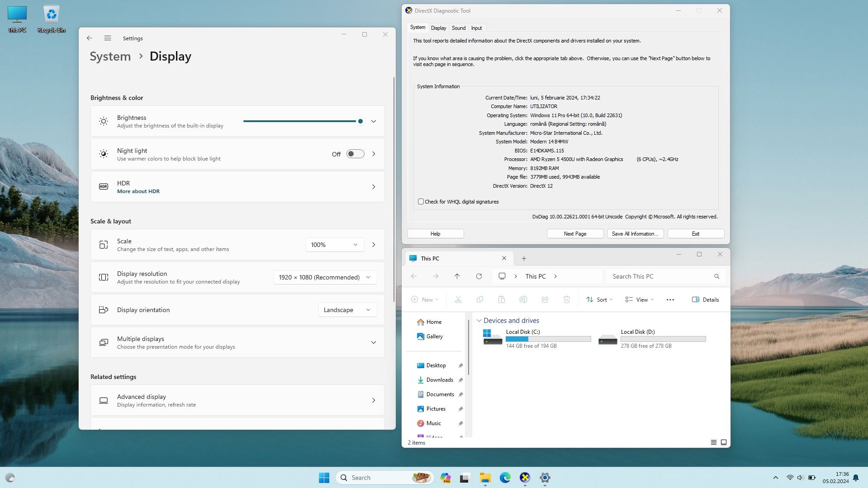Click the Cut icon in File Explorer
The height and width of the screenshot is (488, 868).
(x=458, y=299)
